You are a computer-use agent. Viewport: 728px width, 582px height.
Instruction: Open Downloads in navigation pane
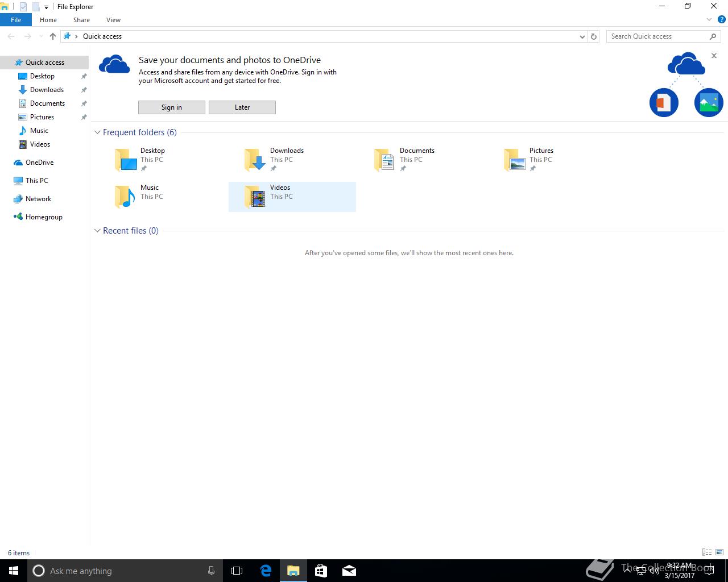click(47, 90)
